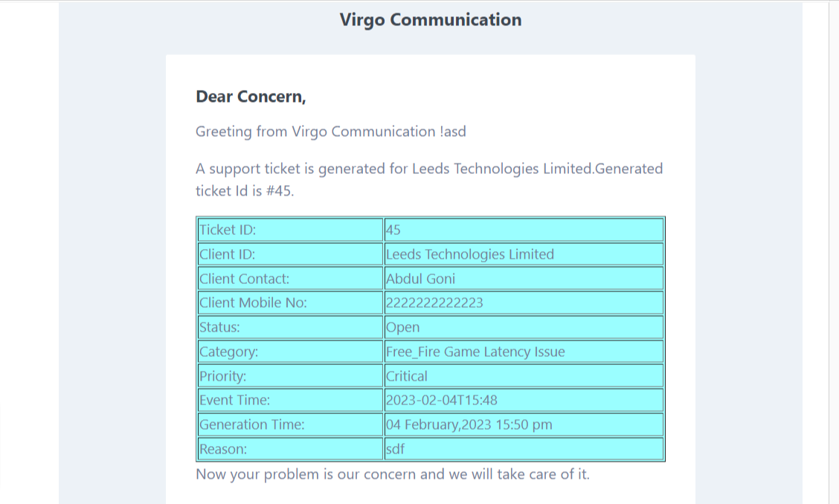Click the Category label cell

click(291, 352)
